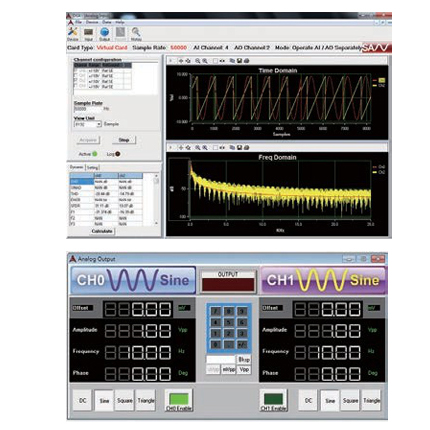This screenshot has width=430, height=430.
Task: Click the save icon above Freq Domain chart
Action: [x=239, y=147]
